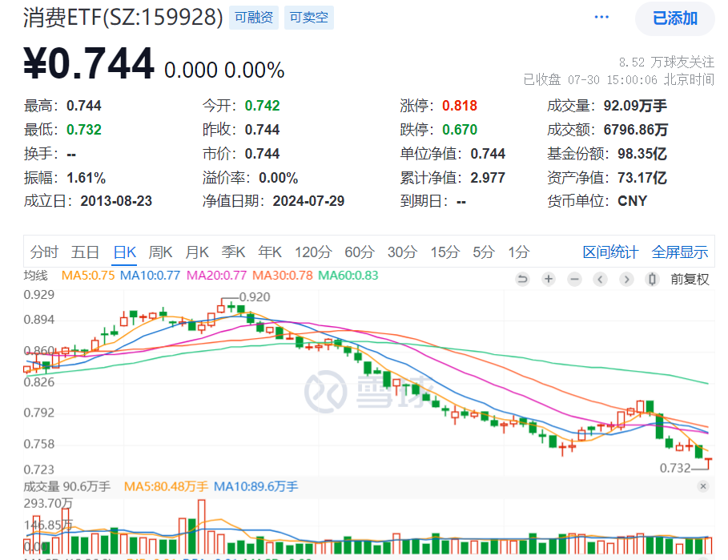Click 成交量 90.6万手 label

click(x=66, y=486)
